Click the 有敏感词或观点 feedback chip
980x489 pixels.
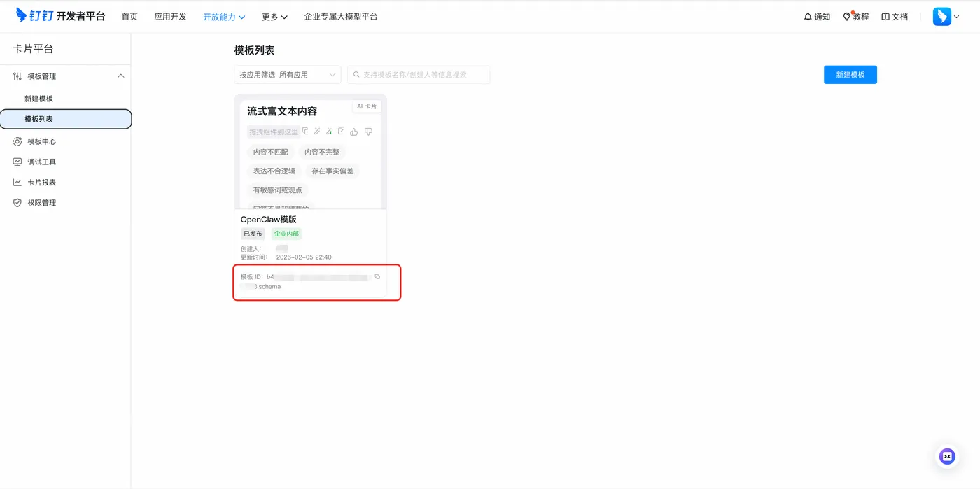278,190
